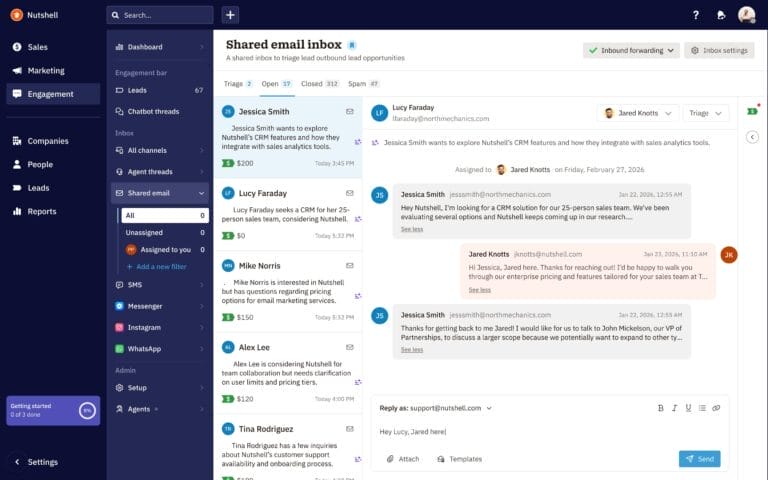The image size is (768, 480).
Task: Switch to the Closed tab
Action: (320, 84)
